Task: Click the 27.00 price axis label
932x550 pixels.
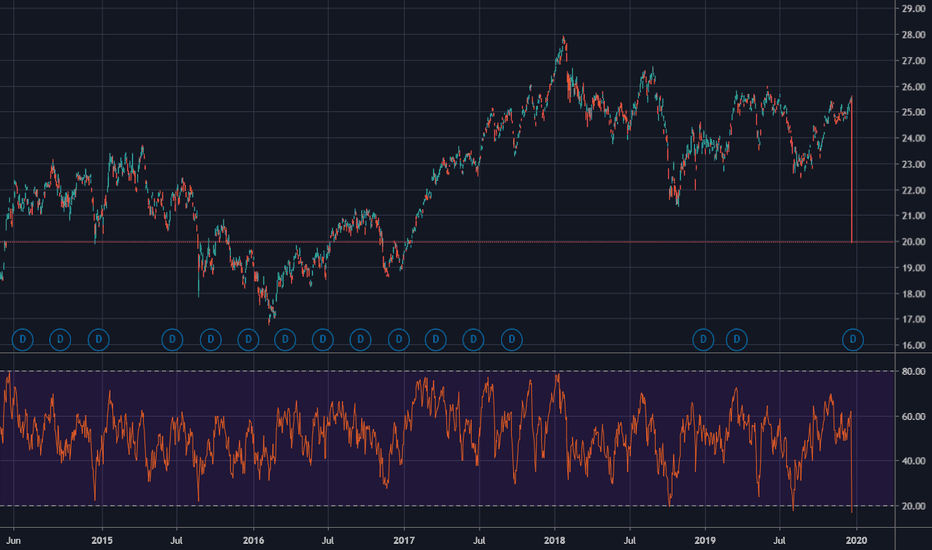Action: point(914,61)
